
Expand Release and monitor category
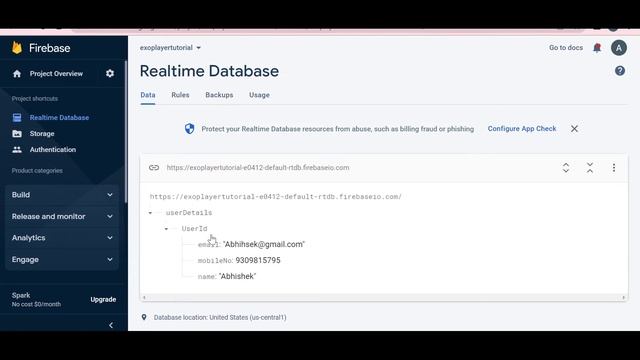tap(62, 216)
